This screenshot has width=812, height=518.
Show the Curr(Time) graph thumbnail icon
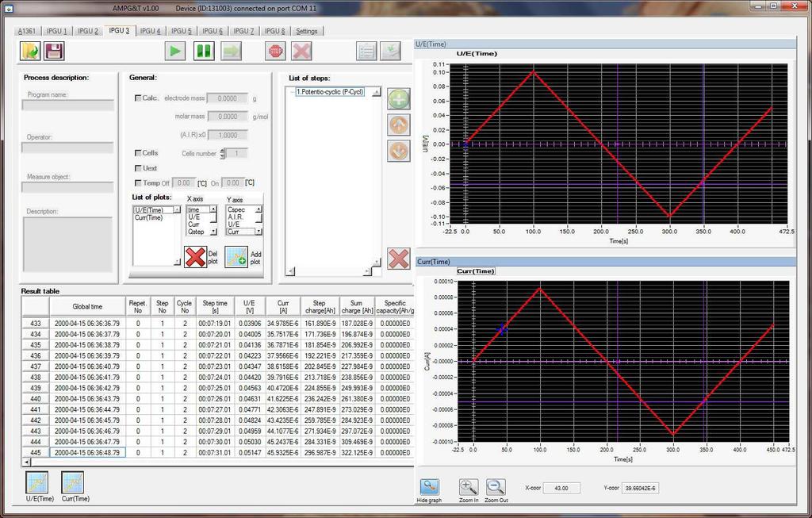coord(72,482)
